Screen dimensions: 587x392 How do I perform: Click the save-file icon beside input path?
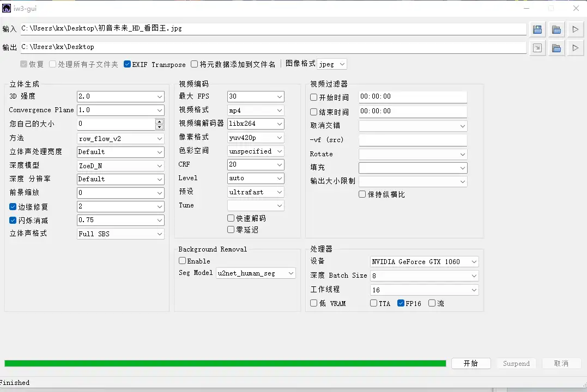[537, 29]
